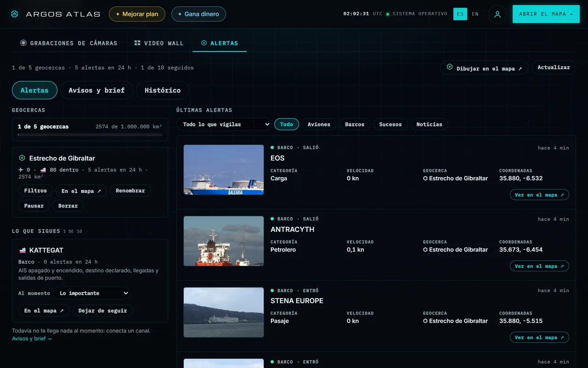Open Filtros for Estrecho de Gibraltar

35,190
